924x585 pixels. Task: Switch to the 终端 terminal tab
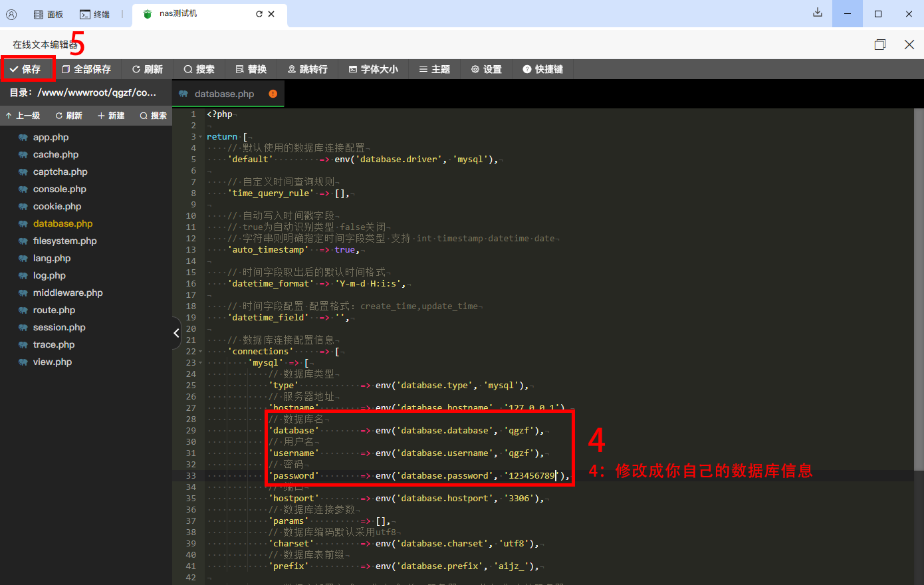94,14
